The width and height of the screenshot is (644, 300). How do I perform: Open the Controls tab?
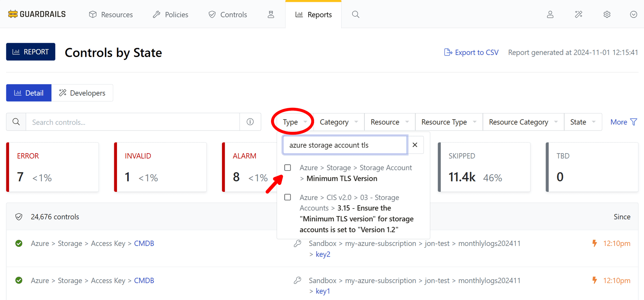228,14
